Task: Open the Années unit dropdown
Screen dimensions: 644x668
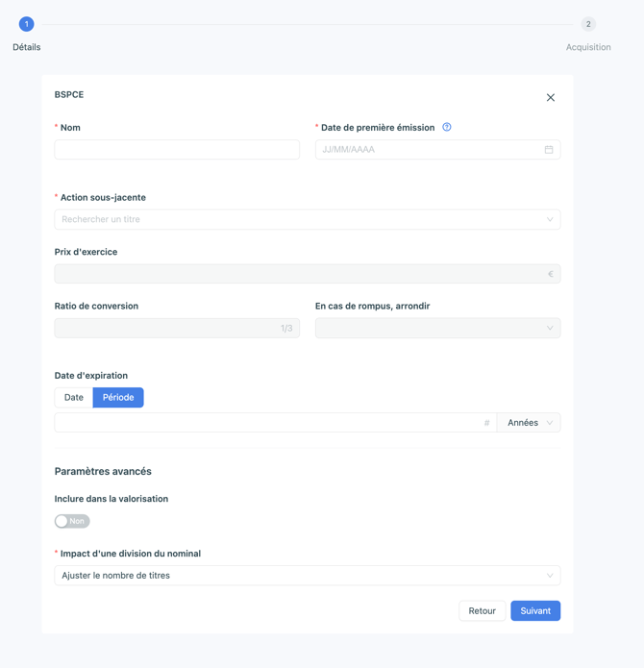Action: click(529, 423)
